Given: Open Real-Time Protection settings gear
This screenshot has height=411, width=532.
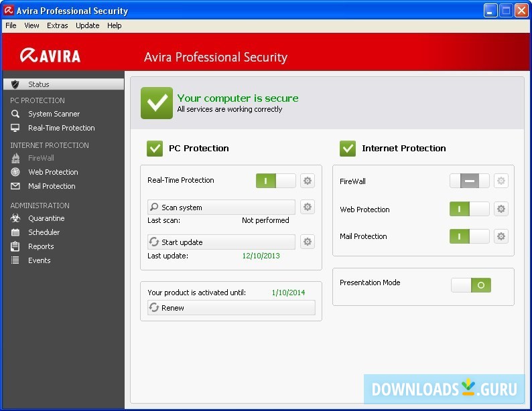Looking at the screenshot, I should point(308,181).
